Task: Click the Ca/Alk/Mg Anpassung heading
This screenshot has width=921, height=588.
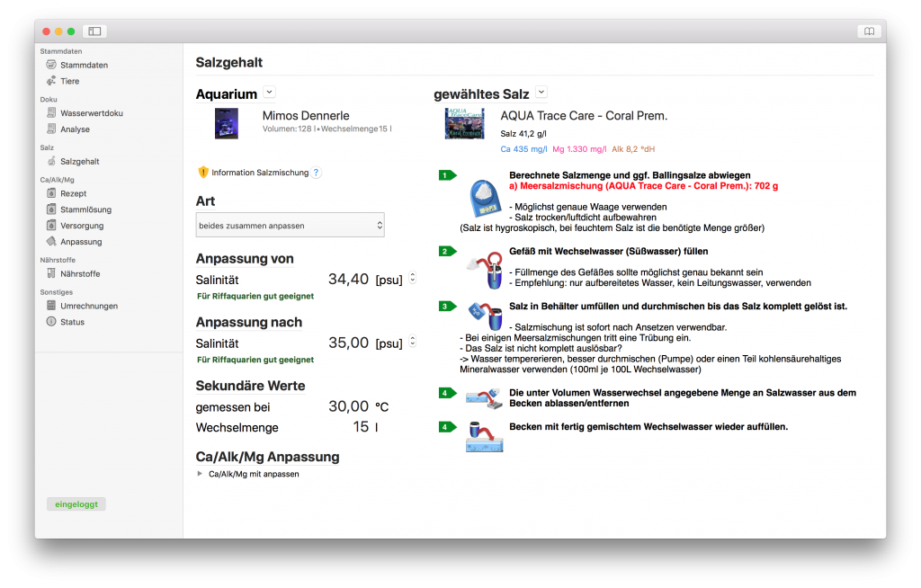Action: (x=267, y=457)
